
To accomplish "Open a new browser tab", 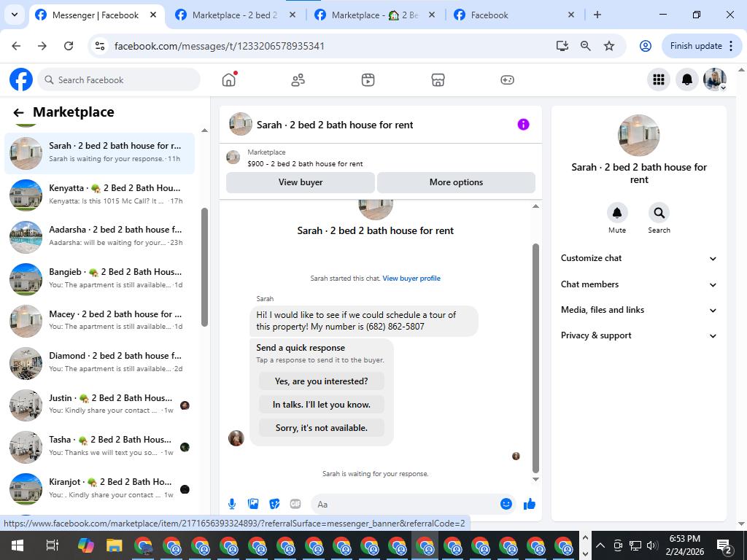I will (x=597, y=15).
